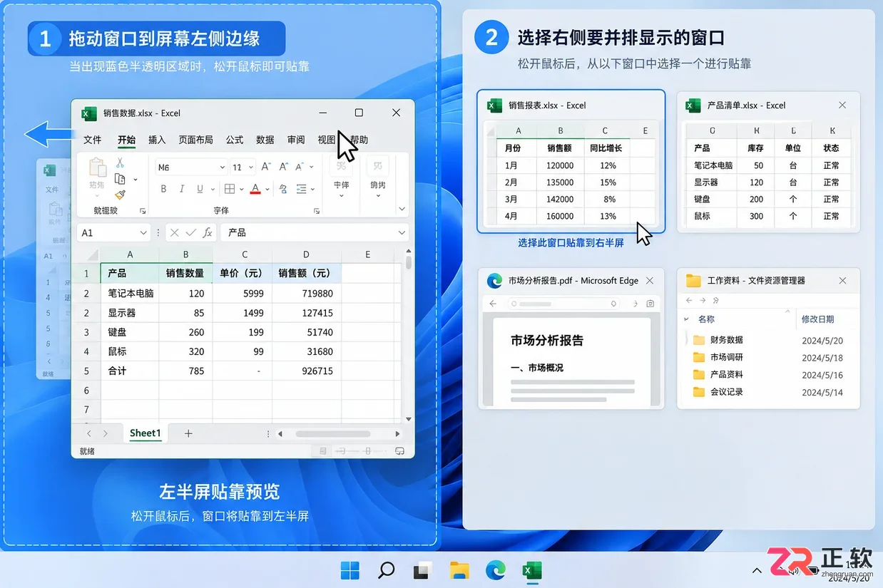Choose the 产品清单.xlsx window thumbnail
Image resolution: width=883 pixels, height=588 pixels.
point(768,162)
